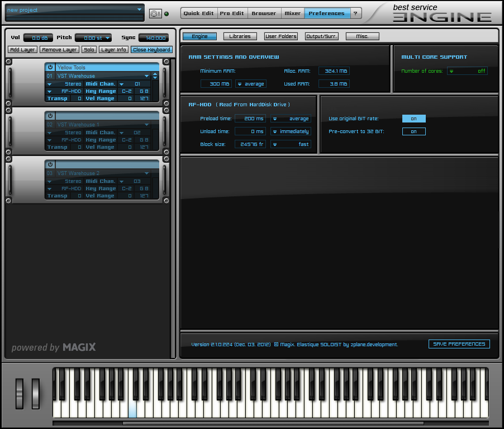Open the VST Warehouse instrument dropdown

(x=146, y=76)
